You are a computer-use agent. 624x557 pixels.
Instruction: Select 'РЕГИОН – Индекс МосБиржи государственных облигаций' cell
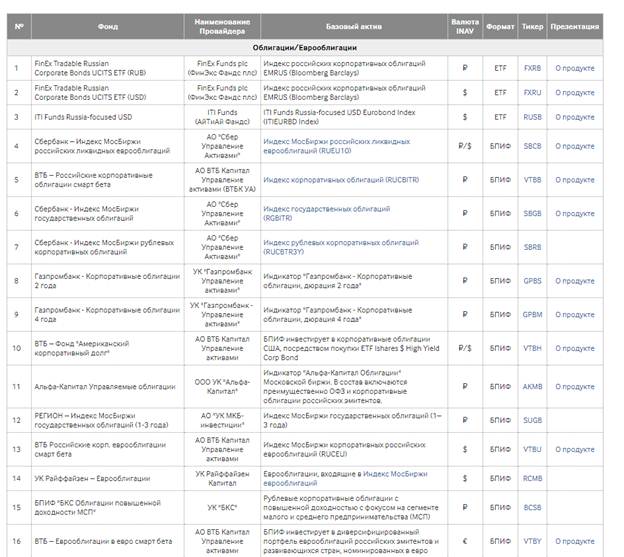coord(107,420)
